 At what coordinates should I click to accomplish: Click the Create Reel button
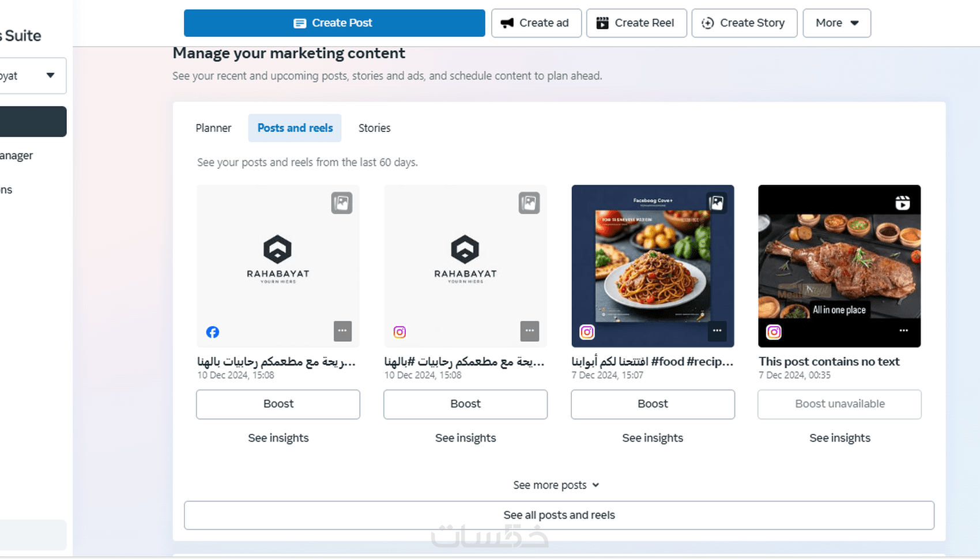pos(636,23)
